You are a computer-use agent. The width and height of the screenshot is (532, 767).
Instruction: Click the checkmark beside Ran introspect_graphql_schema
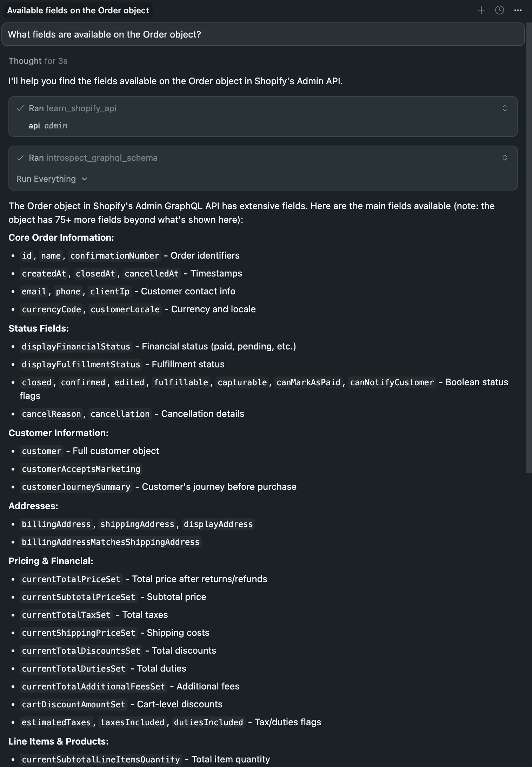[x=21, y=158]
